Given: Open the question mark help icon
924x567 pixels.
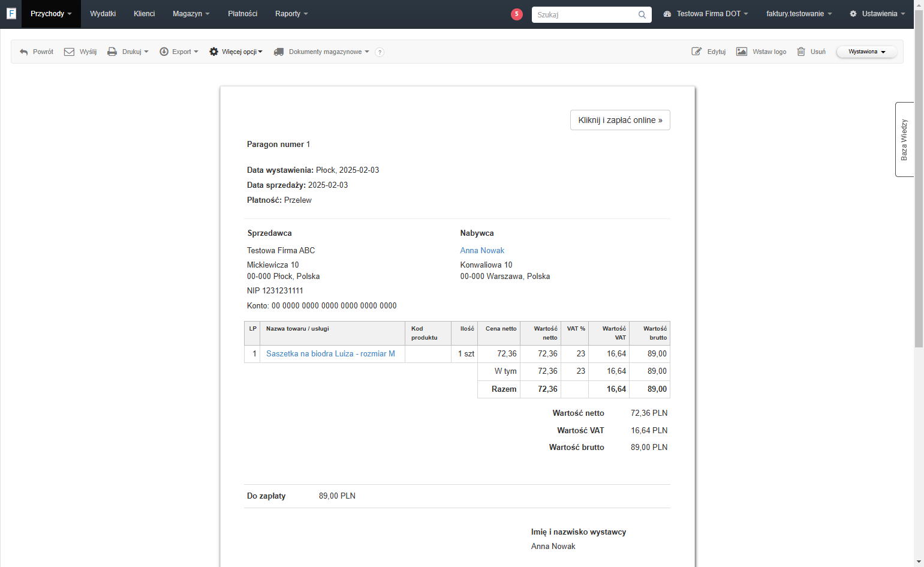Looking at the screenshot, I should pos(380,52).
